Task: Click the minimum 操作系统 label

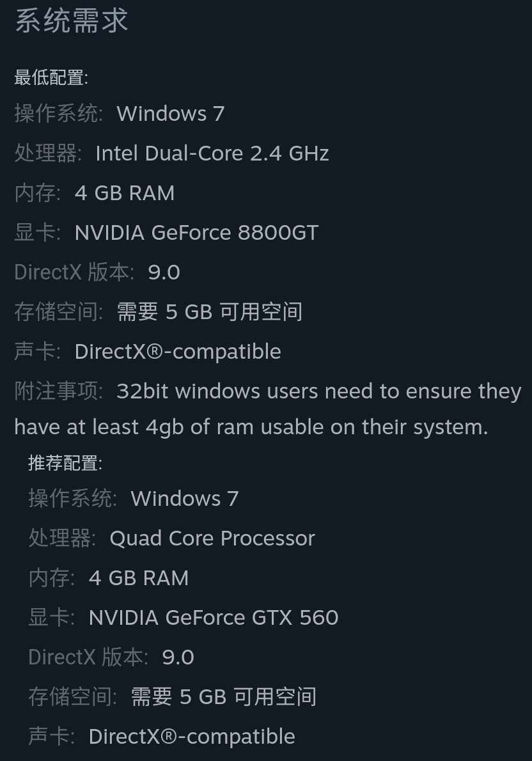Action: tap(59, 114)
